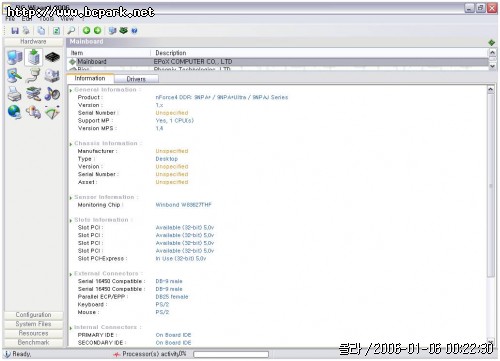Select the Processor chip icon in Hardware panel
Screen dimensions: 500x361
click(x=52, y=57)
